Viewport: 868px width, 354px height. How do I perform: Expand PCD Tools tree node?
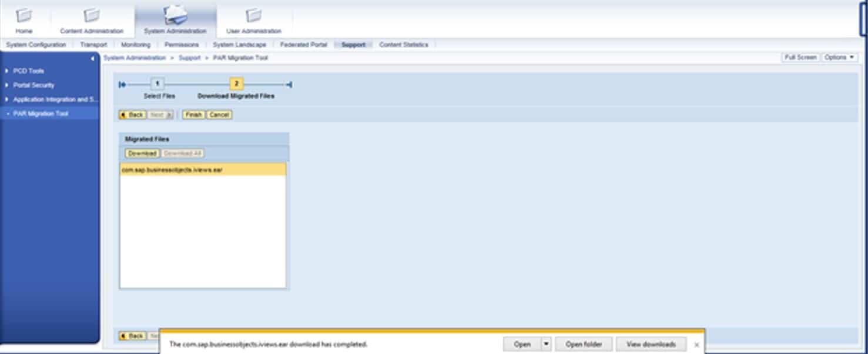6,71
